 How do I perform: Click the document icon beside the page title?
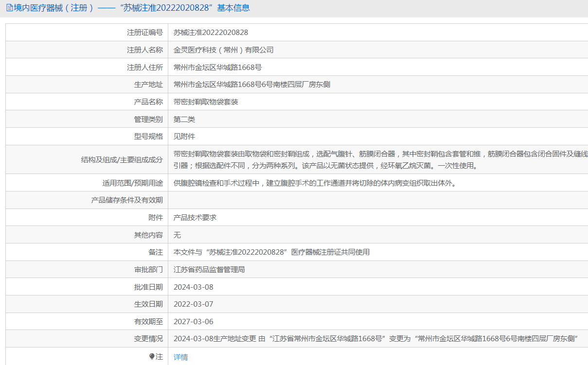[x=10, y=8]
